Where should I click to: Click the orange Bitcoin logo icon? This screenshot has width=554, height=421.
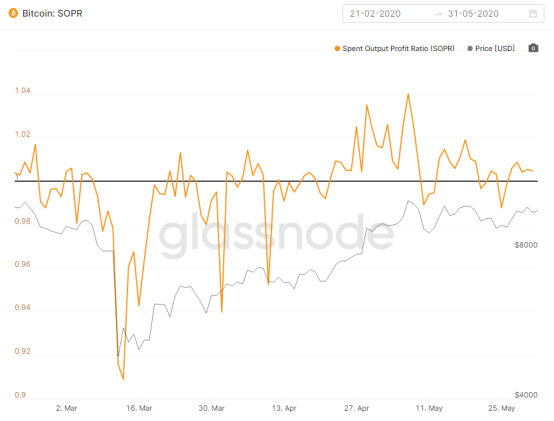tap(13, 13)
